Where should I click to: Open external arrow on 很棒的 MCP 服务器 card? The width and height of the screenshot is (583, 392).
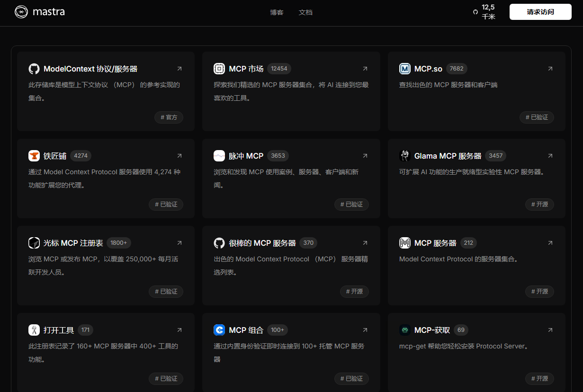click(365, 243)
